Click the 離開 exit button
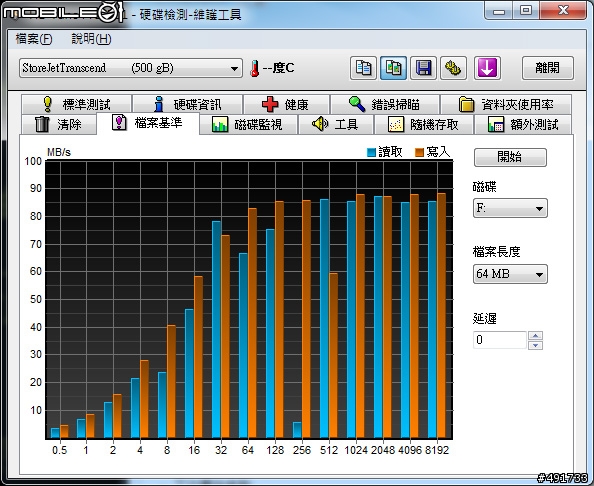The width and height of the screenshot is (594, 486). point(547,68)
